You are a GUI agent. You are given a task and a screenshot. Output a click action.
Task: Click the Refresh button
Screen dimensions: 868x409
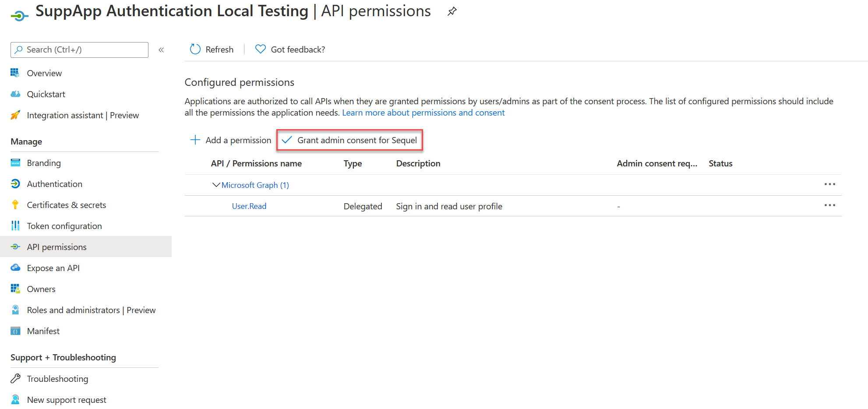[212, 49]
